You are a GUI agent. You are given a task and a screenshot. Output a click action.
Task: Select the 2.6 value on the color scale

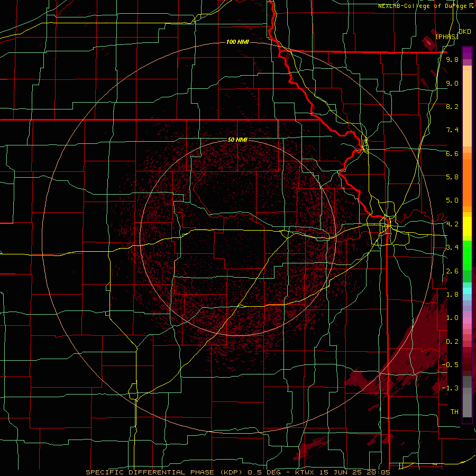(452, 271)
